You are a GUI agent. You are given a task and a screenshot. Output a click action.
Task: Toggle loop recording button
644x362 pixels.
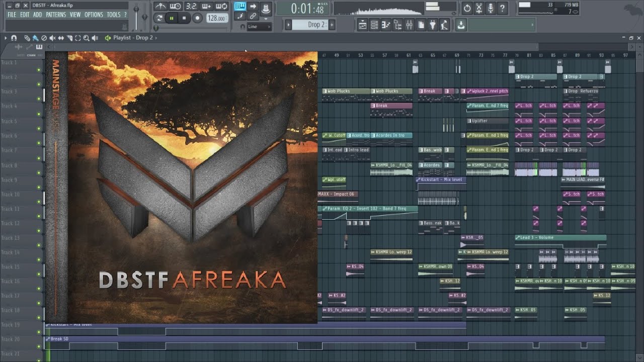(221, 6)
